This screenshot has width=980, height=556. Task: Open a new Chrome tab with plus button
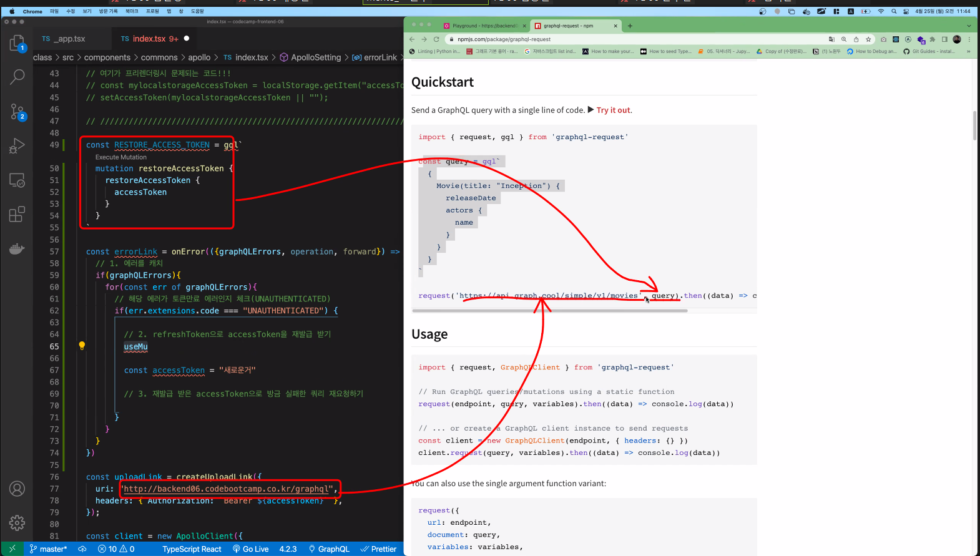coord(630,26)
